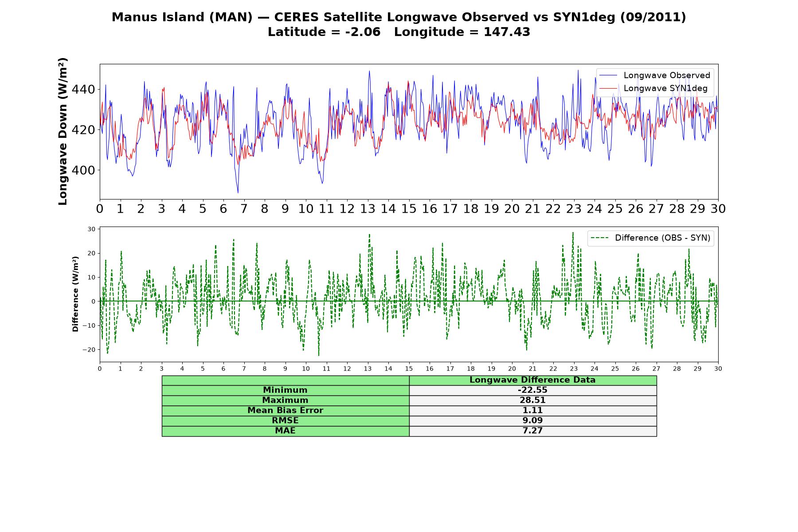The image size is (798, 532).
Task: Click the Difference (W/m²) y-axis label
Action: 75,294
